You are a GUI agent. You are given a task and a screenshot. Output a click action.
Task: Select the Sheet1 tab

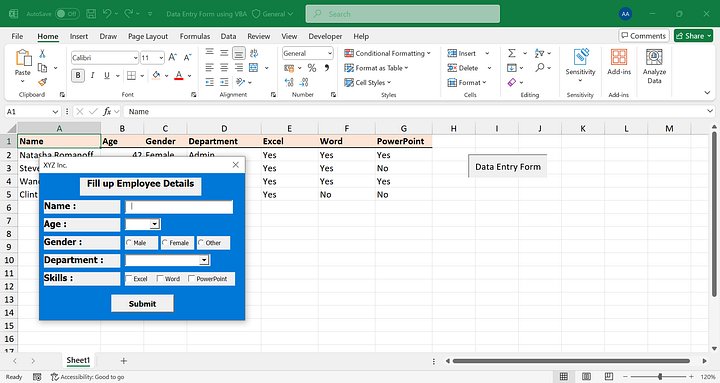point(78,360)
